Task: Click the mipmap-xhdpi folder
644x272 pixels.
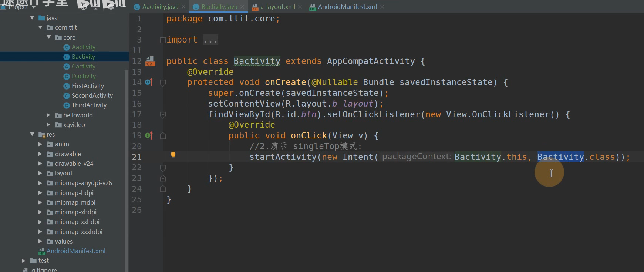Action: pyautogui.click(x=75, y=212)
